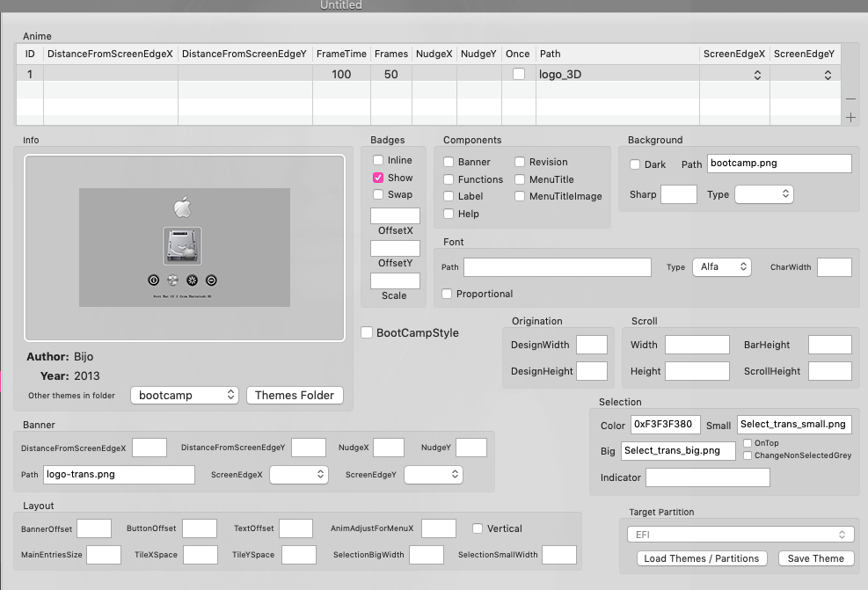The image size is (868, 590).
Task: Enable ChangeNonSelectedGrey checkbox
Action: point(748,455)
